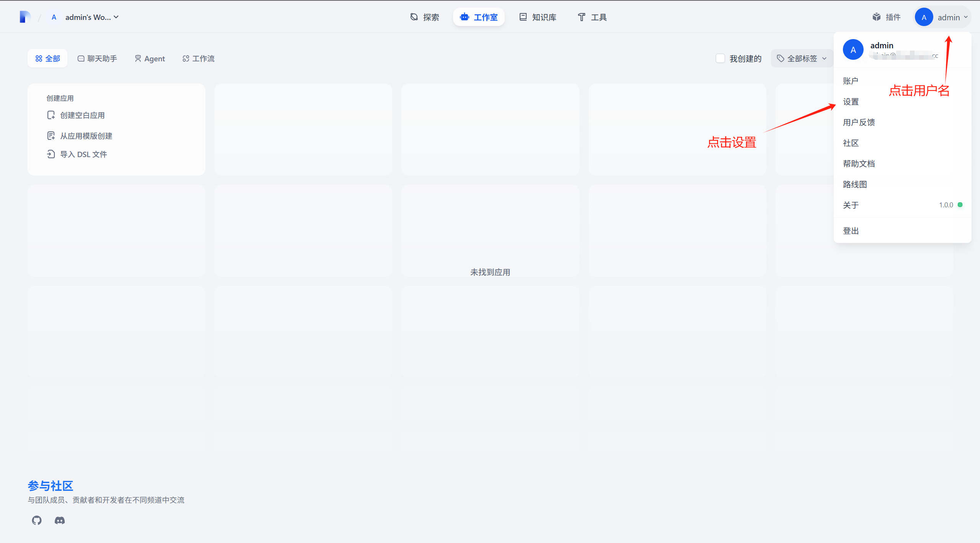Click the template creation icon

tap(51, 136)
